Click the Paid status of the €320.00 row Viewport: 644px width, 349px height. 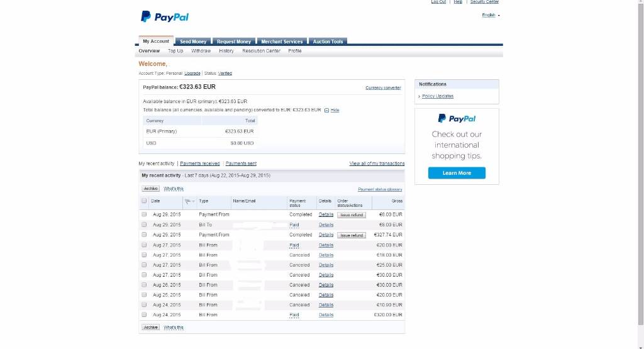[x=294, y=315]
